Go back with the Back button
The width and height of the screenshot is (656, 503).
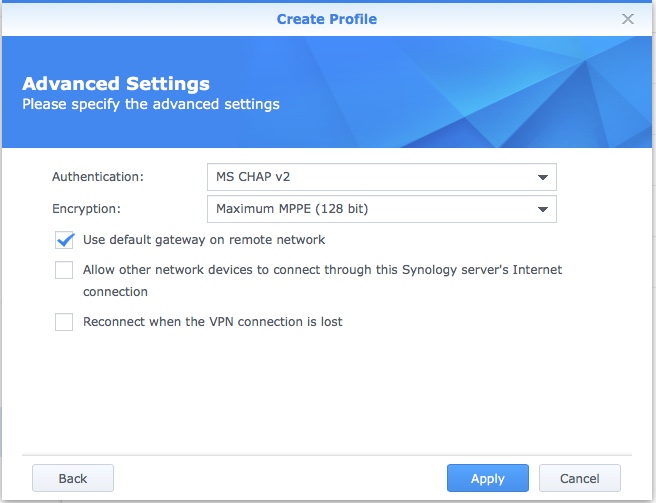(x=73, y=478)
